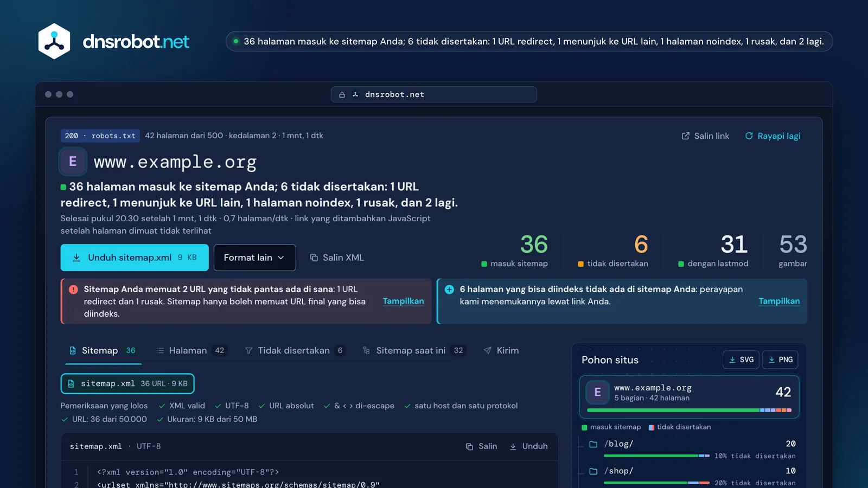868x488 pixels.
Task: Click the E site avatar beside www.example.org heading
Action: pyautogui.click(x=73, y=162)
